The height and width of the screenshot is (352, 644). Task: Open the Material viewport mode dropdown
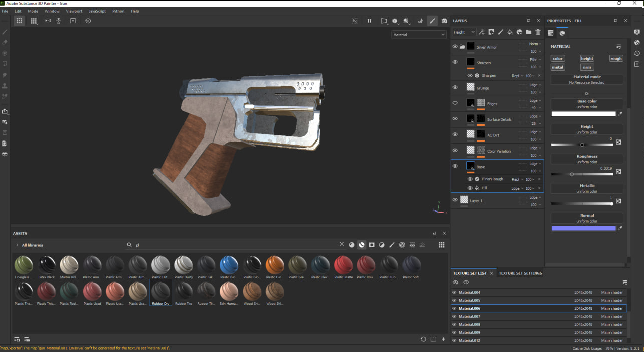419,35
